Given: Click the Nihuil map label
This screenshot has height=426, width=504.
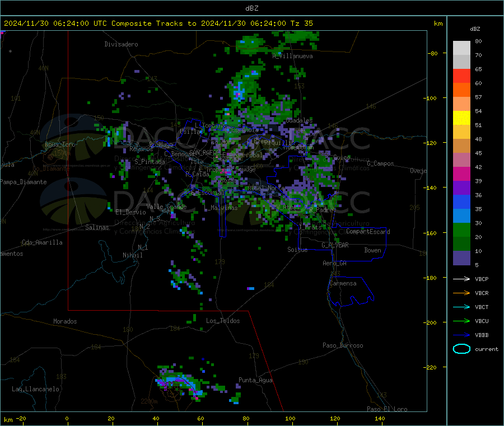Looking at the screenshot, I should click(132, 255).
